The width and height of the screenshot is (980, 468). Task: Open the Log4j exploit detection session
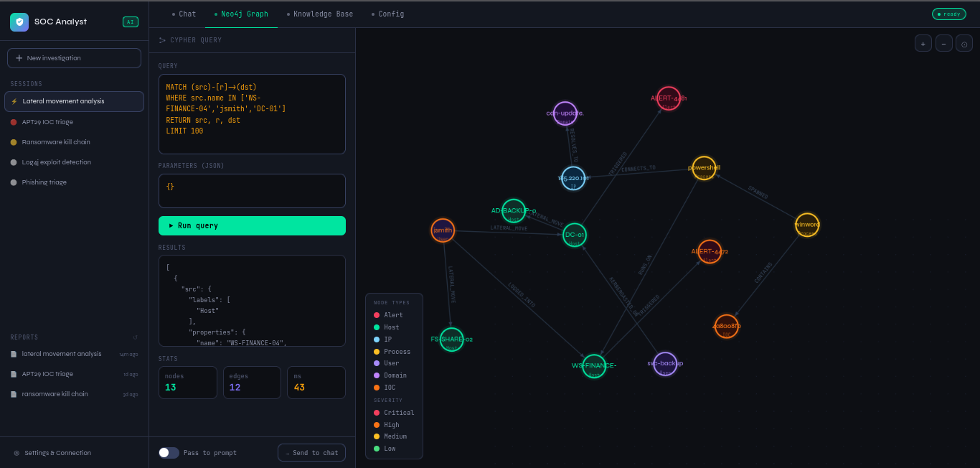(74, 162)
